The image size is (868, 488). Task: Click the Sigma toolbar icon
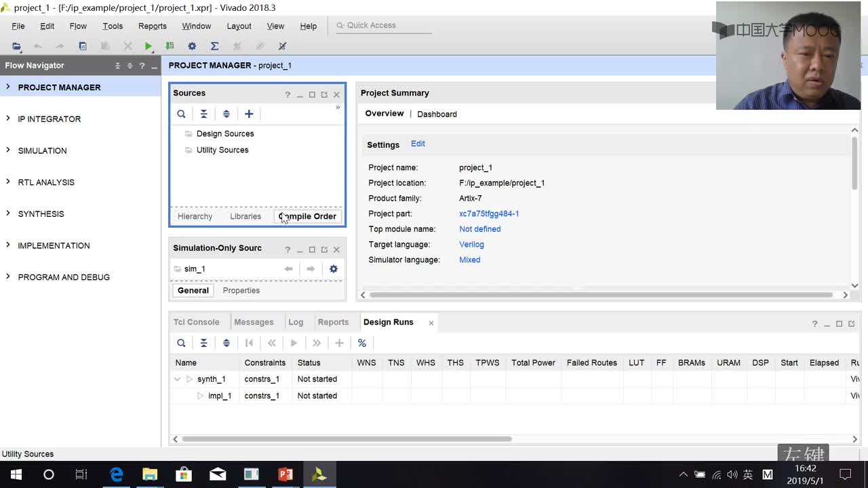[x=214, y=46]
